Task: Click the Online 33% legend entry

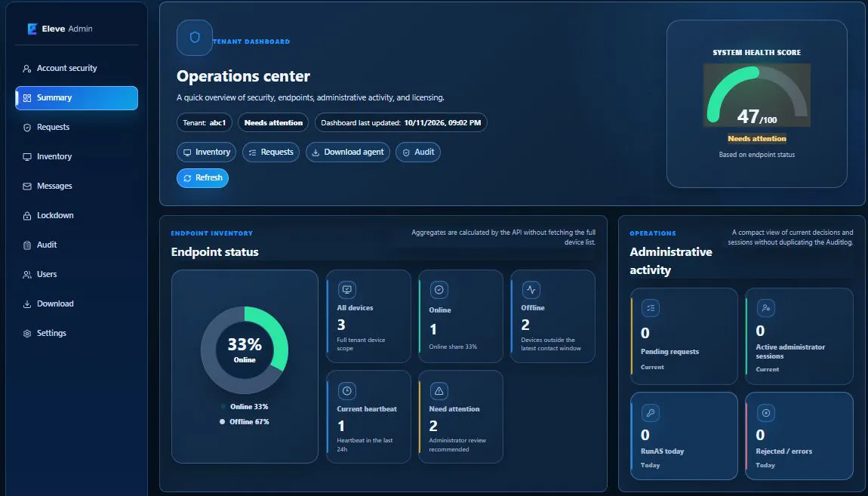Action: [x=244, y=407]
